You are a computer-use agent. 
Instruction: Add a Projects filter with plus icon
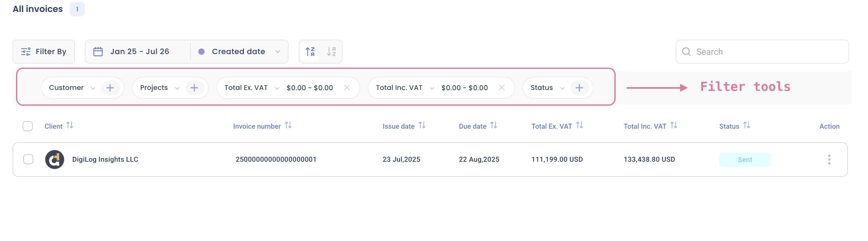pos(194,88)
